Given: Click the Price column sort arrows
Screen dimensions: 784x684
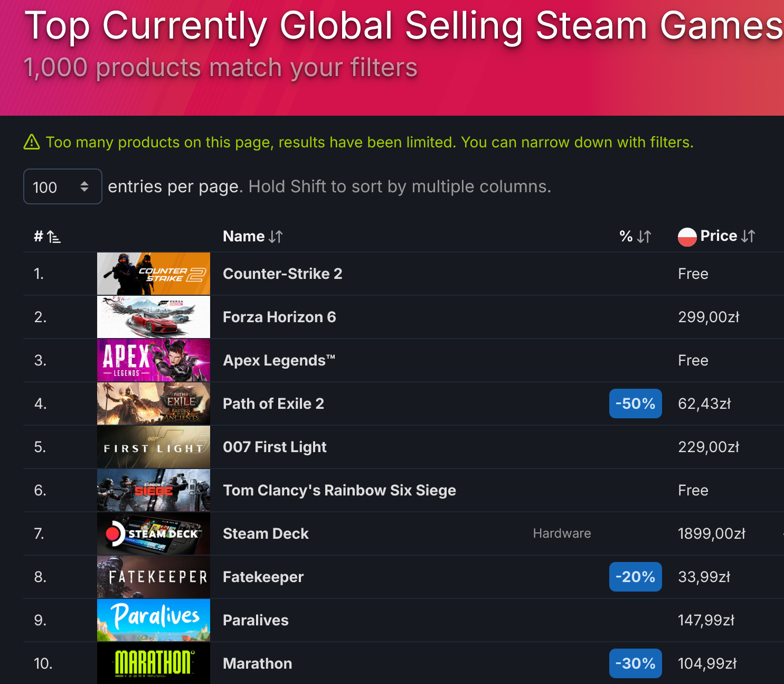Looking at the screenshot, I should [748, 236].
